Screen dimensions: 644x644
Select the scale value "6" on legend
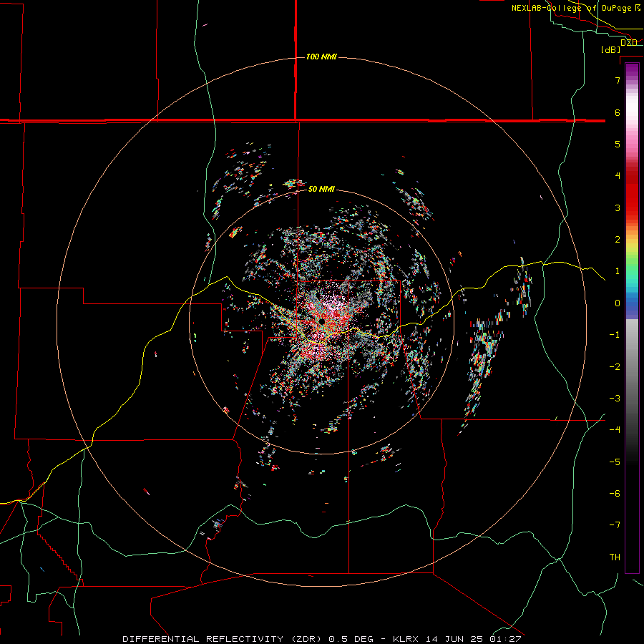point(618,112)
